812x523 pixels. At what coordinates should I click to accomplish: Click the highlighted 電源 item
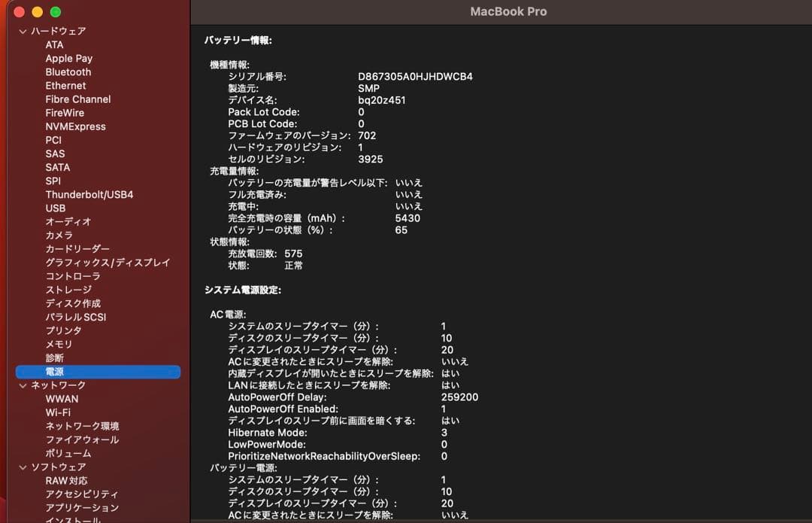tap(98, 372)
